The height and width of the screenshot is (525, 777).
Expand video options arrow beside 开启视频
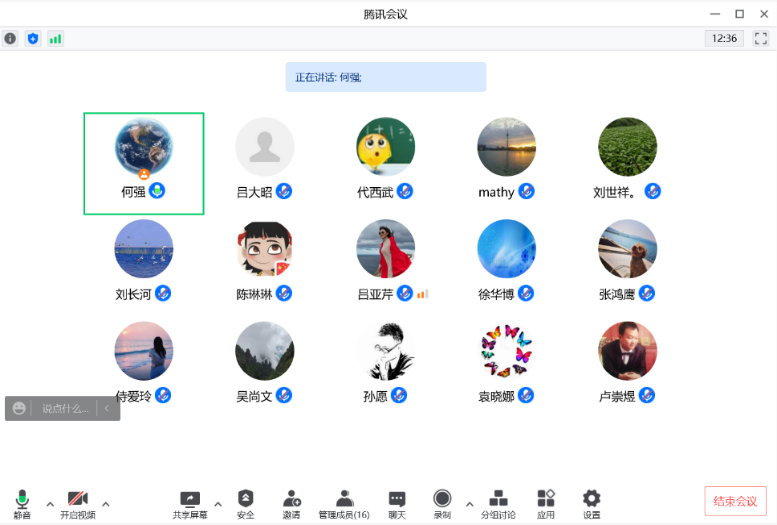point(106,503)
